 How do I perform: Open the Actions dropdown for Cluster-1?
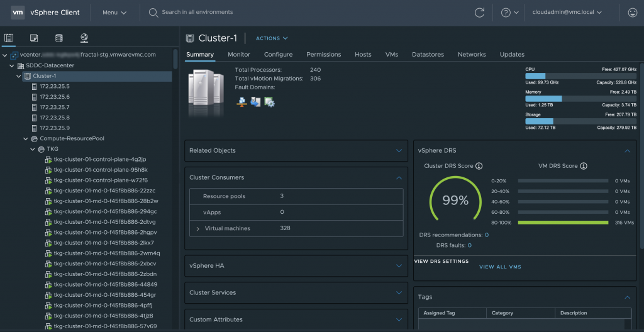tap(272, 38)
